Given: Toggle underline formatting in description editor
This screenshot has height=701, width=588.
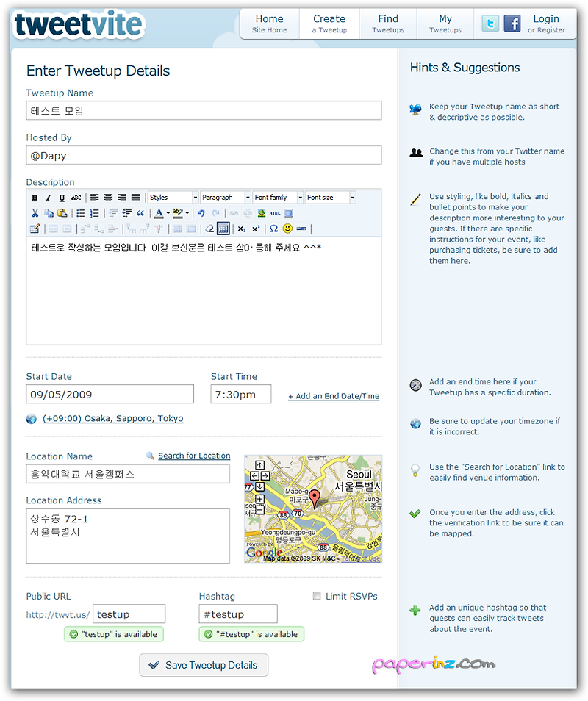Looking at the screenshot, I should tap(62, 198).
